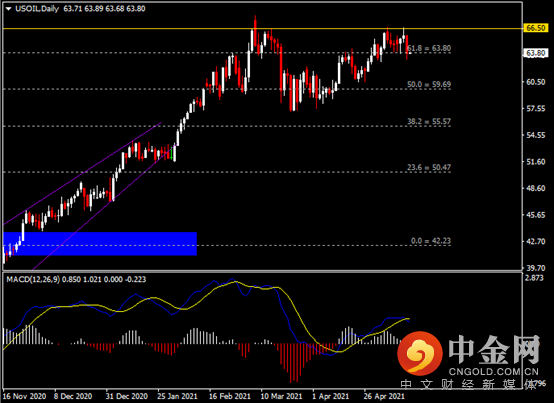
Task: Select the 61.8 = 63.80 Fibonacci label
Action: [429, 48]
